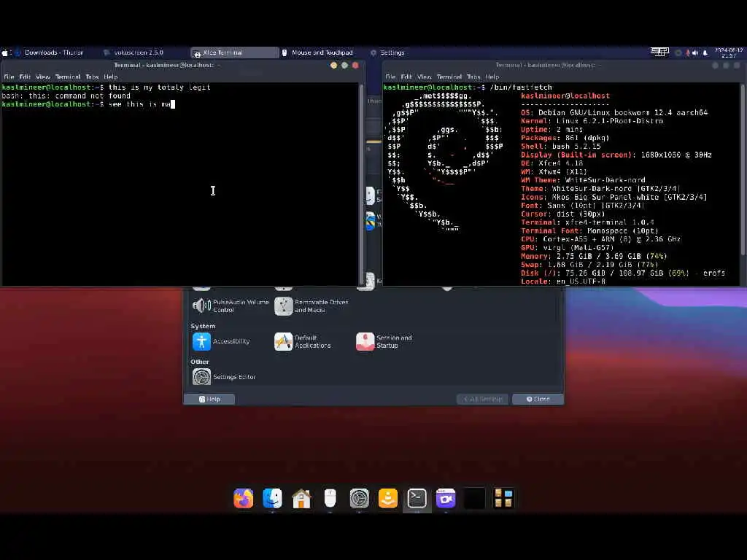The image size is (747, 560).
Task: Click the left terminal prompt 'see this is ma'
Action: (x=139, y=104)
